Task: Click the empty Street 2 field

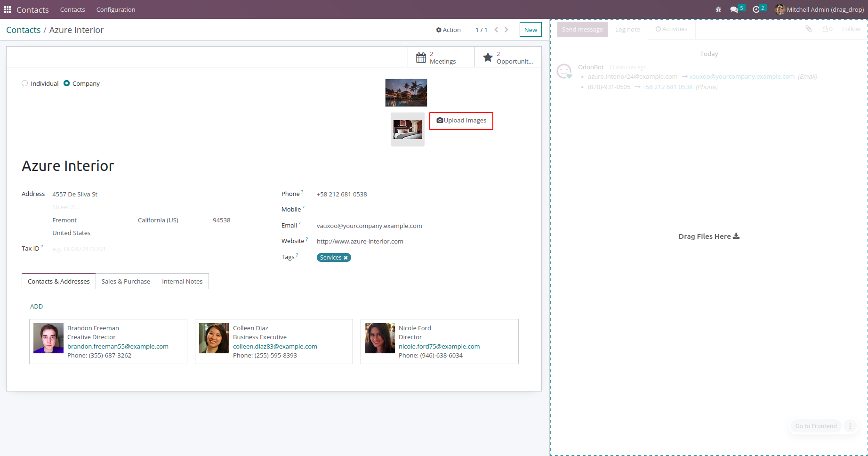Action: (x=141, y=207)
